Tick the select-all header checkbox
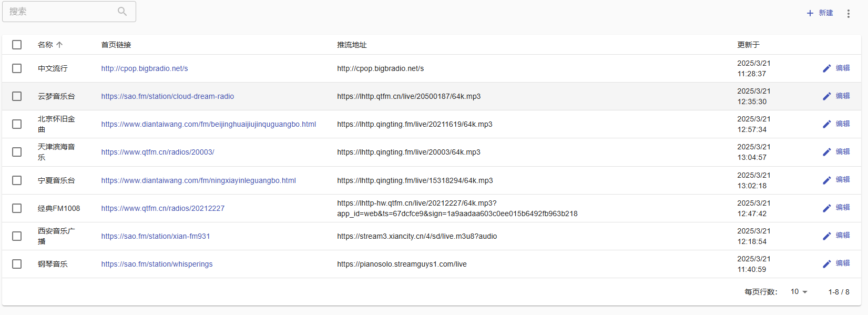Viewport: 868px width, 315px height. 17,45
